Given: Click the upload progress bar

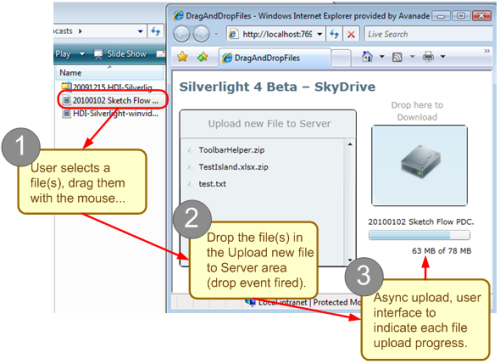Looking at the screenshot, I should pyautogui.click(x=419, y=235).
